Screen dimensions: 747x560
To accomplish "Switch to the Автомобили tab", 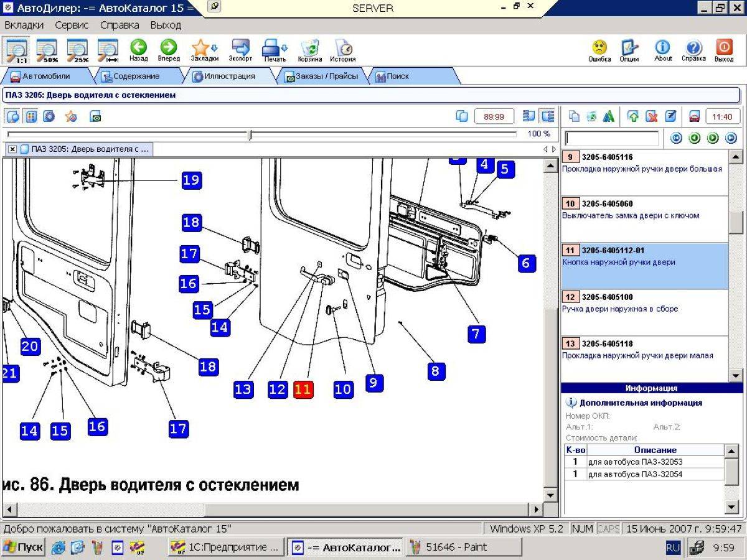I will click(45, 76).
